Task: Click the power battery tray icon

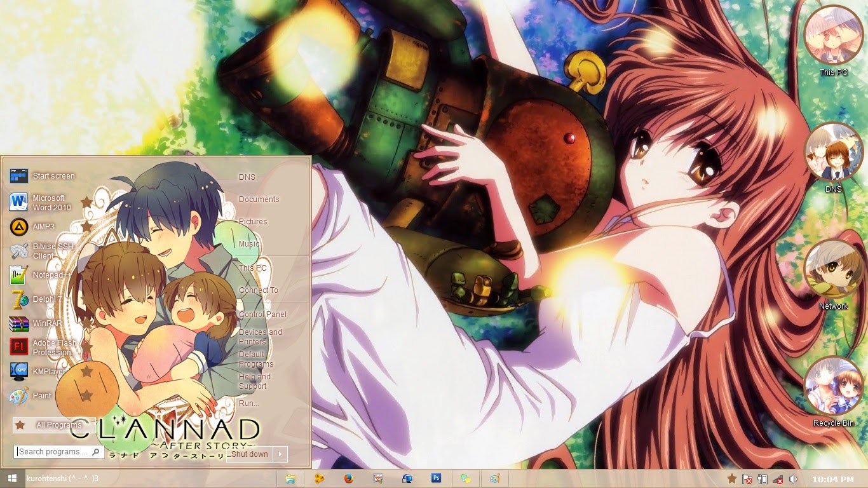Action: click(763, 479)
